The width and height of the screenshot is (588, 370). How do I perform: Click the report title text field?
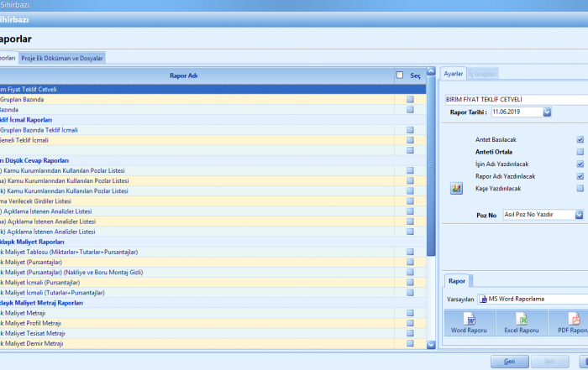pyautogui.click(x=514, y=98)
